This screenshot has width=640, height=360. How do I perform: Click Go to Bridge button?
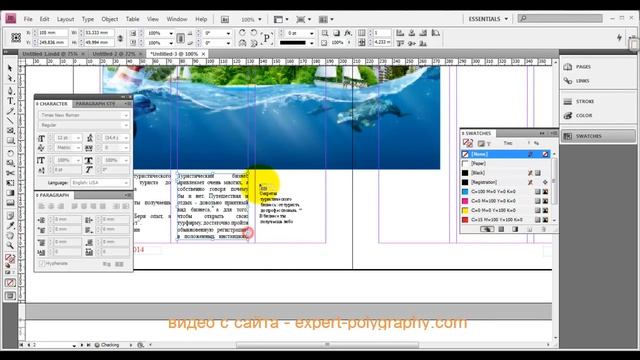(224, 19)
